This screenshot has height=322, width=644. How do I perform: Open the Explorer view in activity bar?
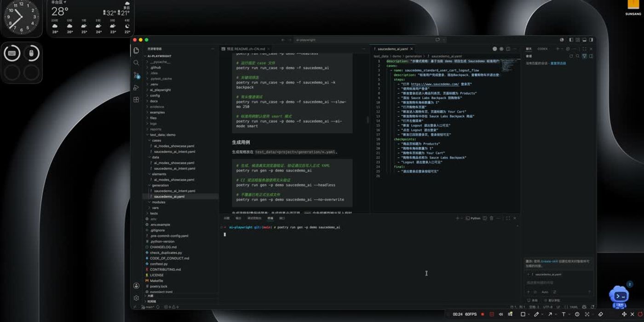click(136, 51)
